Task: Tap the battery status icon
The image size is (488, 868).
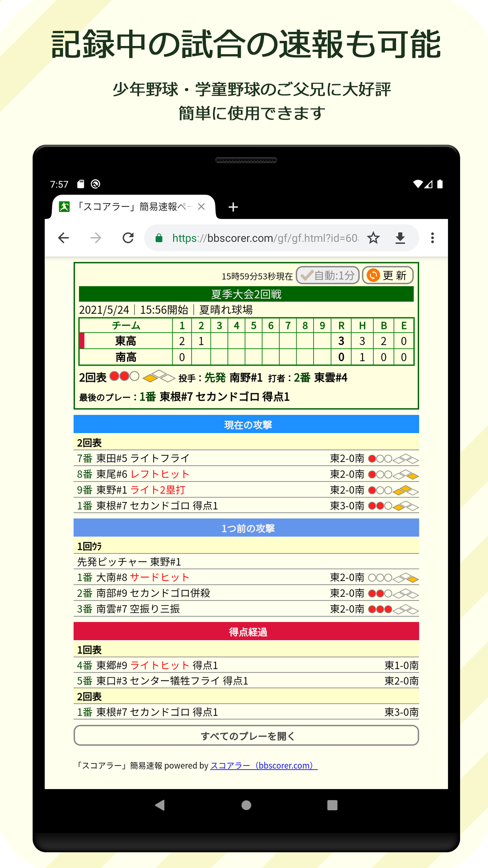Action: pos(440,184)
